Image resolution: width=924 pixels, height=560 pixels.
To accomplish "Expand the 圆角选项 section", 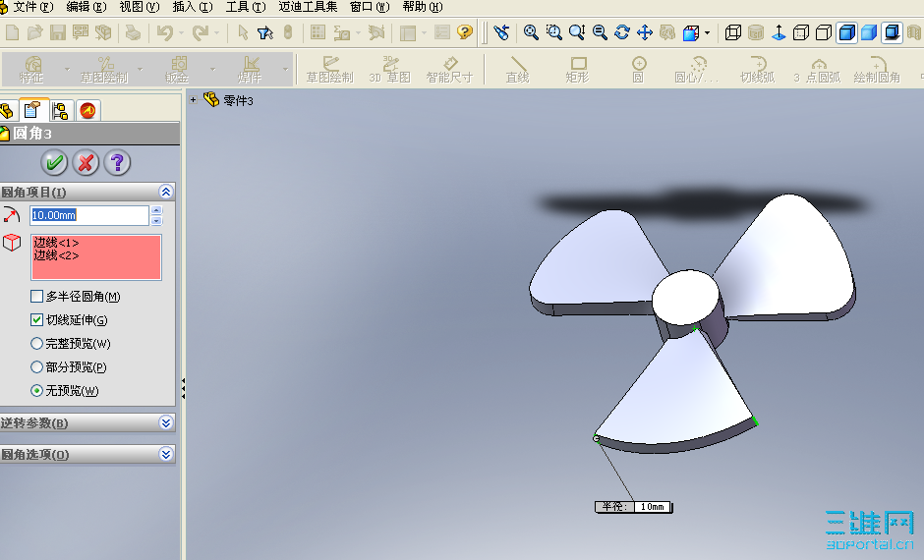I will [x=165, y=454].
